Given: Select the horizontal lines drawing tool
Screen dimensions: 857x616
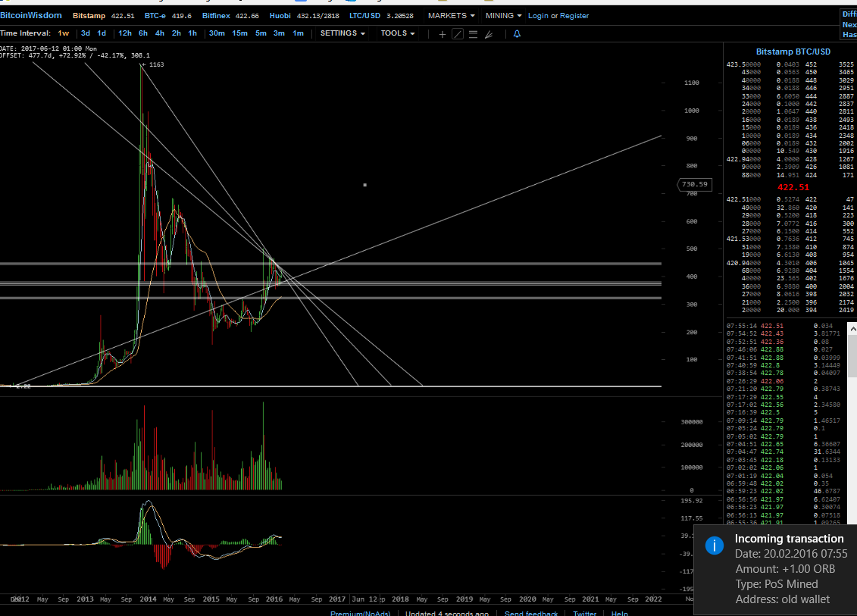Looking at the screenshot, I should [x=474, y=34].
